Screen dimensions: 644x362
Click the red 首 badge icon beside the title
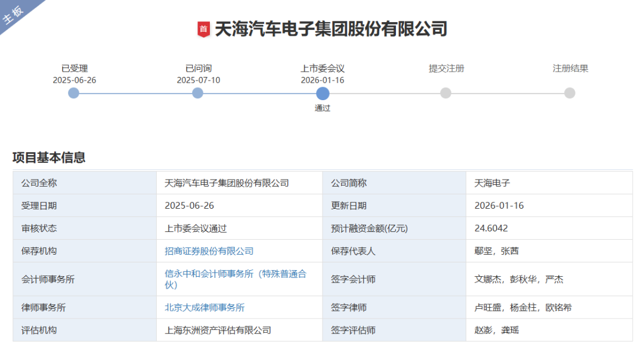(x=203, y=29)
